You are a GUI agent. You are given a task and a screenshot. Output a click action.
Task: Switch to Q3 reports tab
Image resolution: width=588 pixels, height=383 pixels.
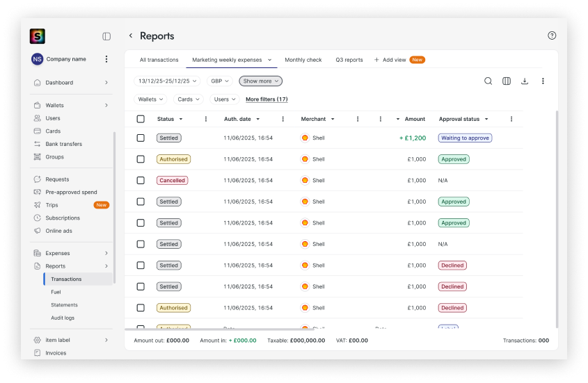(349, 60)
